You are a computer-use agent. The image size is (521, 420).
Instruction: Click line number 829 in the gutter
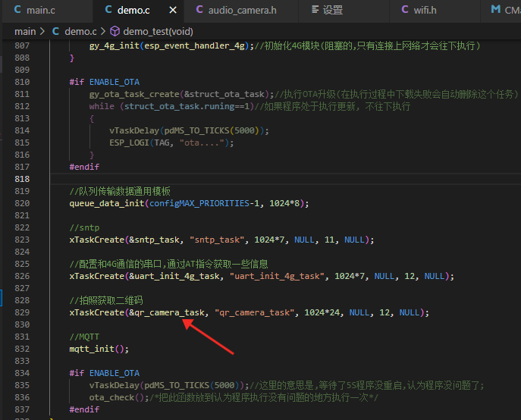pyautogui.click(x=22, y=312)
